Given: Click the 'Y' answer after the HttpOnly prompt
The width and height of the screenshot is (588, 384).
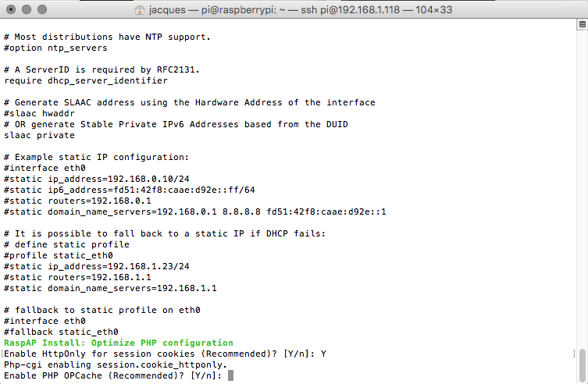Looking at the screenshot, I should coord(323,354).
